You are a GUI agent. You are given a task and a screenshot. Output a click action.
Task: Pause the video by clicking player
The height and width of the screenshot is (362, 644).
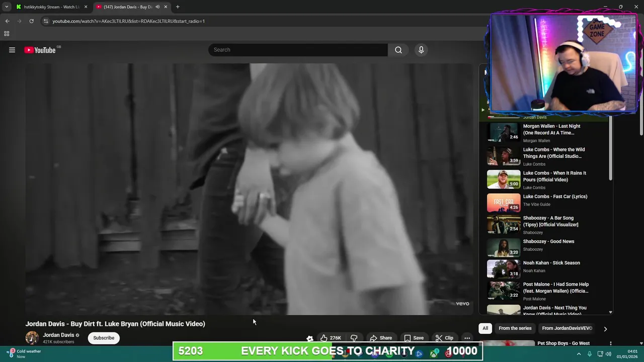pos(249,189)
